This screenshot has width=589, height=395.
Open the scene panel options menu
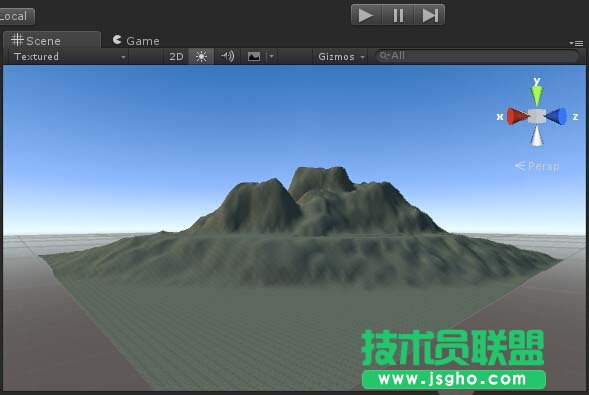(x=576, y=44)
